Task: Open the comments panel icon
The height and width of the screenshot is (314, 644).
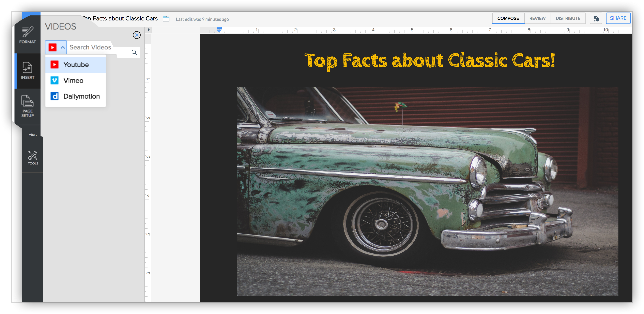Action: click(596, 18)
